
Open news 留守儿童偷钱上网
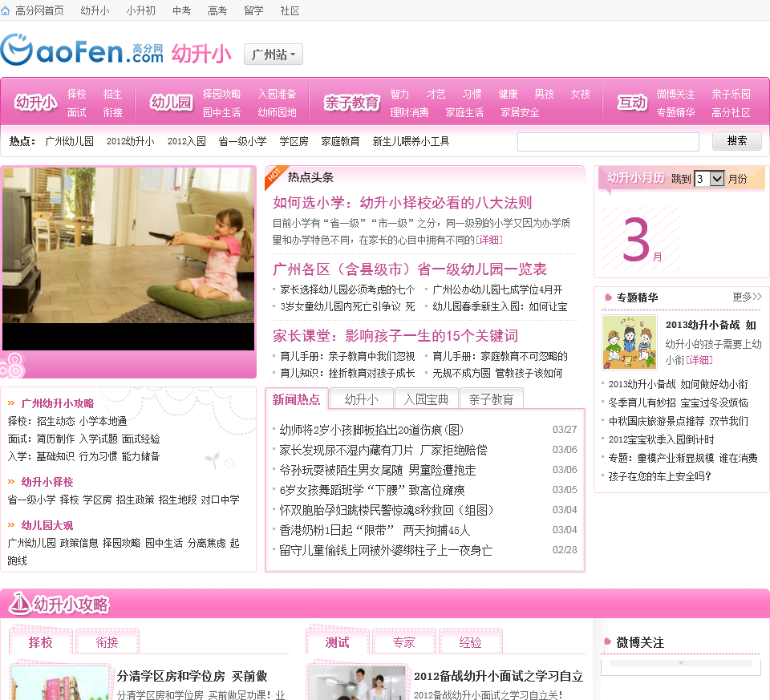tap(386, 550)
